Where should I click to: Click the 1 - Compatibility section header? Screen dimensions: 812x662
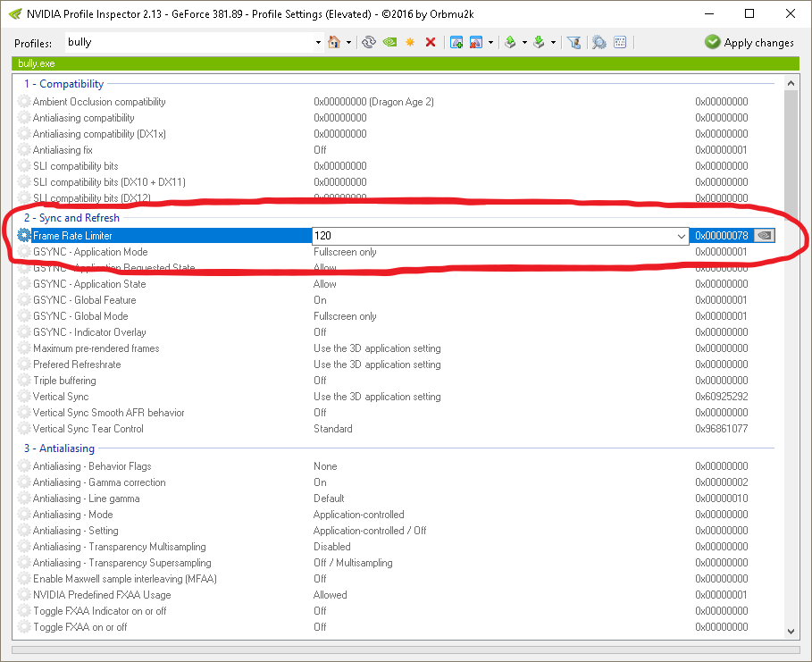coord(63,84)
